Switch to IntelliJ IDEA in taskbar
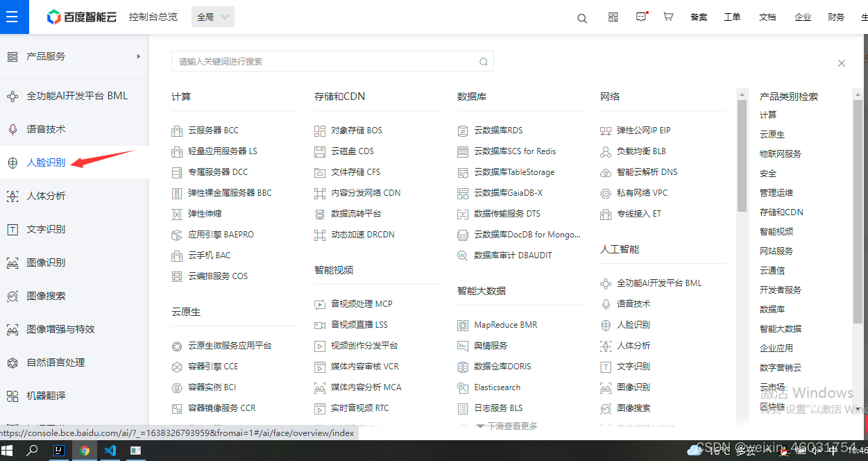This screenshot has width=868, height=461. pos(60,451)
